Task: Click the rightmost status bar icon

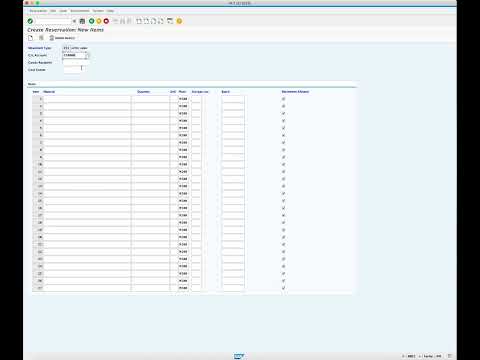Action: tap(449, 356)
